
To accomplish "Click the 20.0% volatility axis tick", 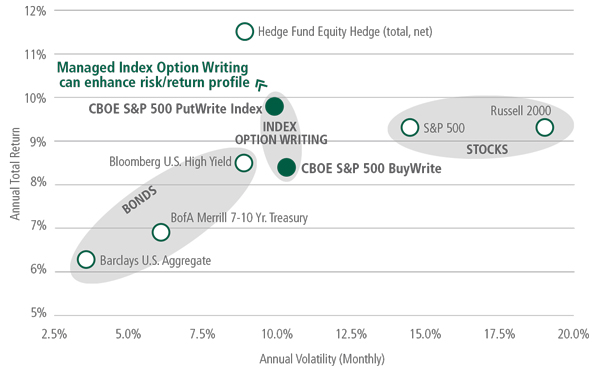I will (x=573, y=334).
